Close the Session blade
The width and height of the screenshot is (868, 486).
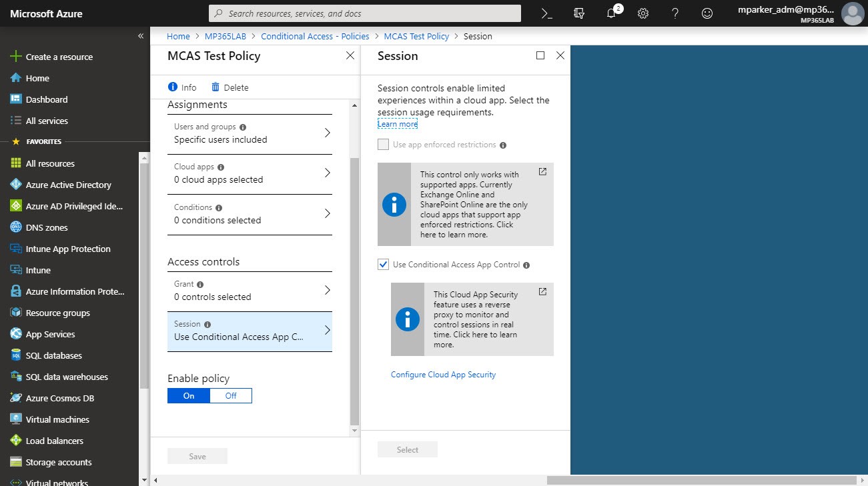coord(560,55)
